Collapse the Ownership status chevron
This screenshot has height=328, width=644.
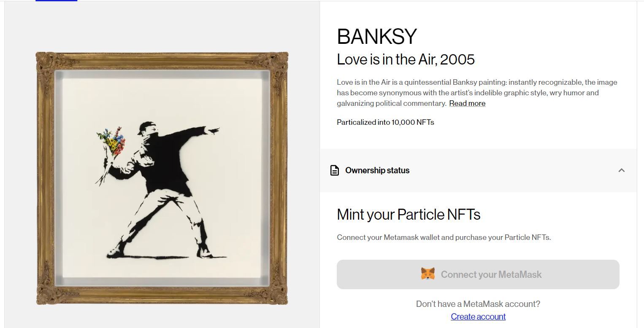[621, 170]
